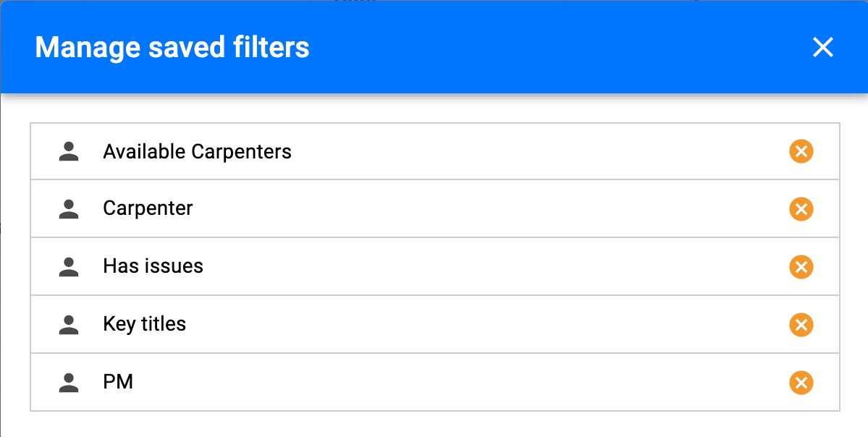Select the person icon beside PM
Screen dimensions: 868x437
tap(69, 382)
